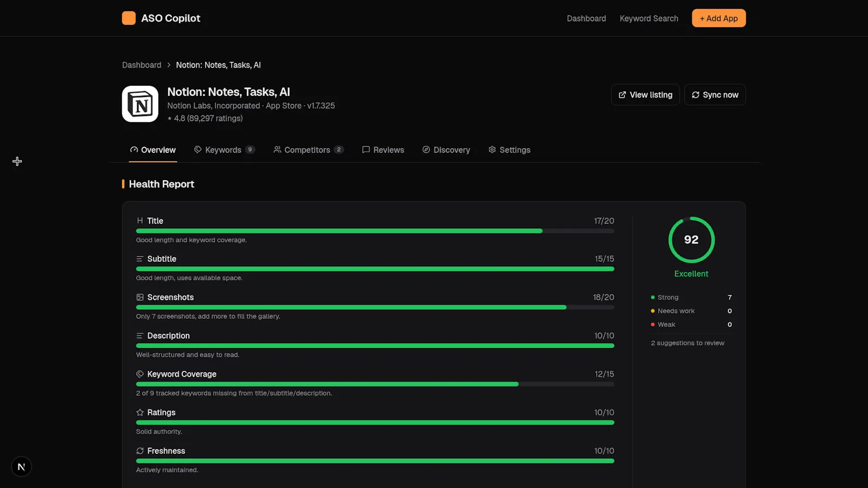Open Keyword Search in the top navigation
The width and height of the screenshot is (868, 488).
click(x=649, y=18)
